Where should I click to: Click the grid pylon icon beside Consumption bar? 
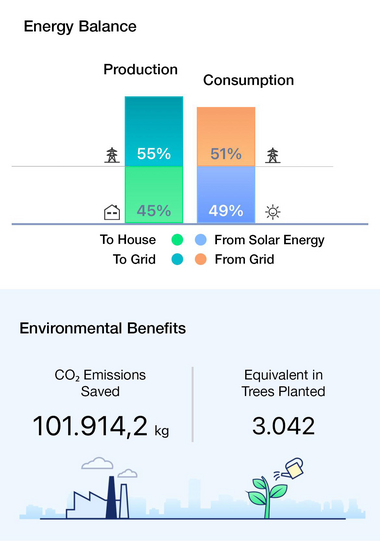pos(273,155)
